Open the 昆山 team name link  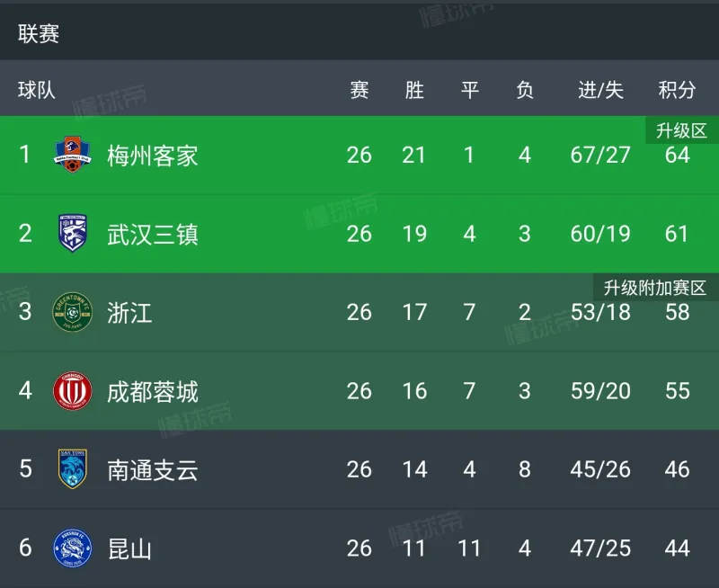click(x=129, y=549)
